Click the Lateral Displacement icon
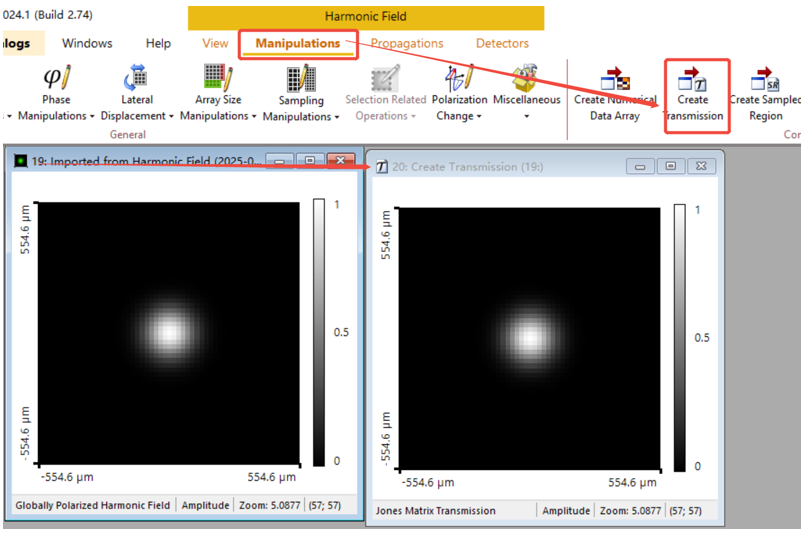This screenshot has width=806, height=533. click(136, 77)
